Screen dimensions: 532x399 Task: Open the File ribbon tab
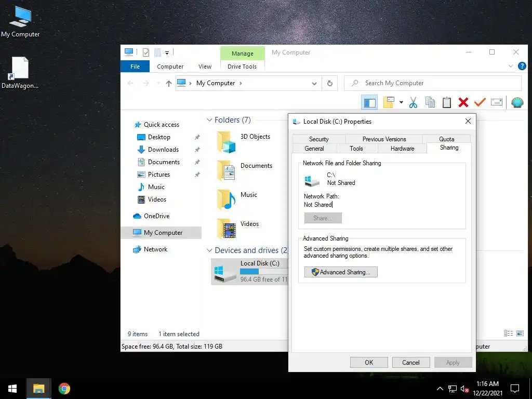tap(135, 66)
